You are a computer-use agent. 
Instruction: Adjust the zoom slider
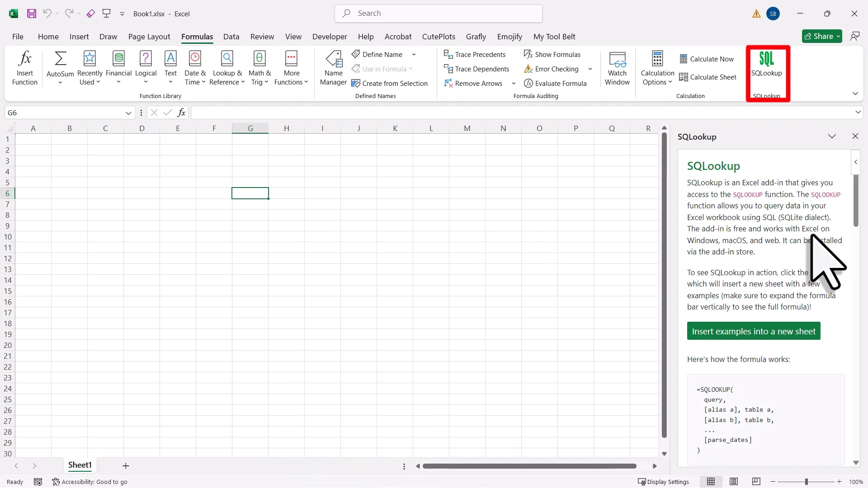[806, 482]
